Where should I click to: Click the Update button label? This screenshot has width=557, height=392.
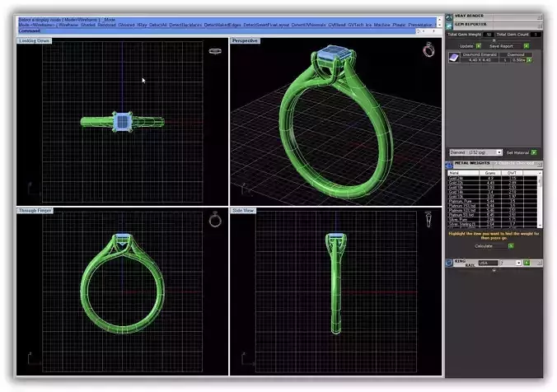tap(466, 46)
